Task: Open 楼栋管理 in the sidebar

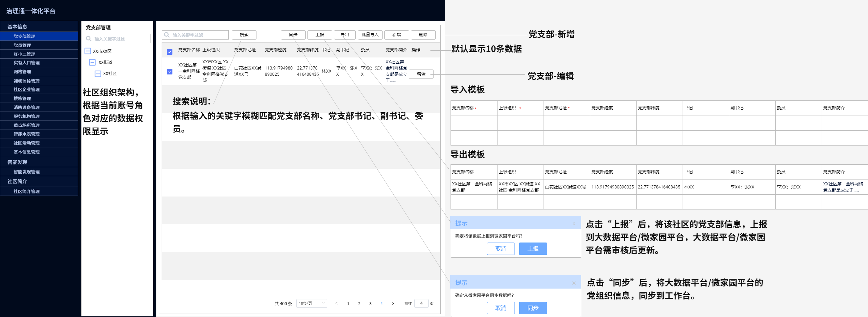Action: coord(39,98)
